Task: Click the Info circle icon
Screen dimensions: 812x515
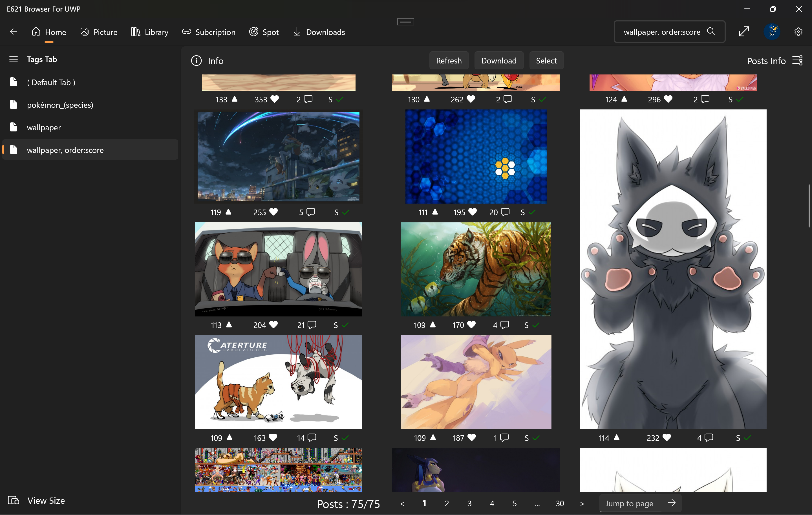Action: (x=196, y=61)
